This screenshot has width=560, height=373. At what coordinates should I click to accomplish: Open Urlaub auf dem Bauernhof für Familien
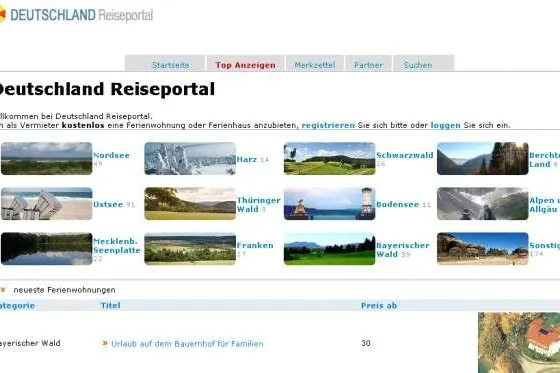(x=187, y=344)
